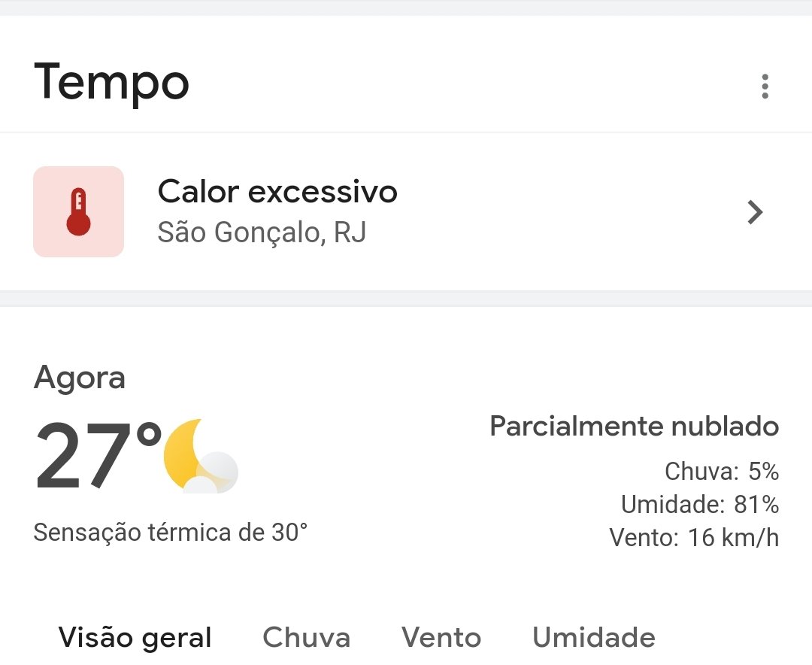Tap the Chuva: 5% rain detail

pos(722,472)
